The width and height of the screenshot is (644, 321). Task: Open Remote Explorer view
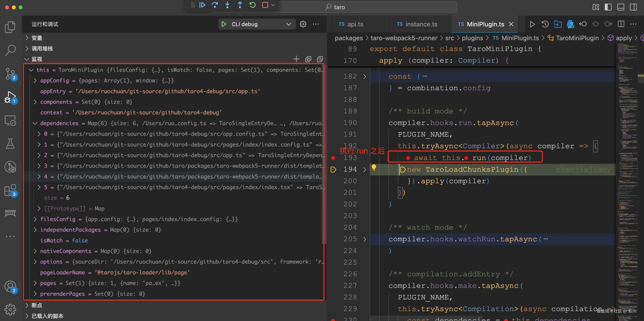[10, 120]
